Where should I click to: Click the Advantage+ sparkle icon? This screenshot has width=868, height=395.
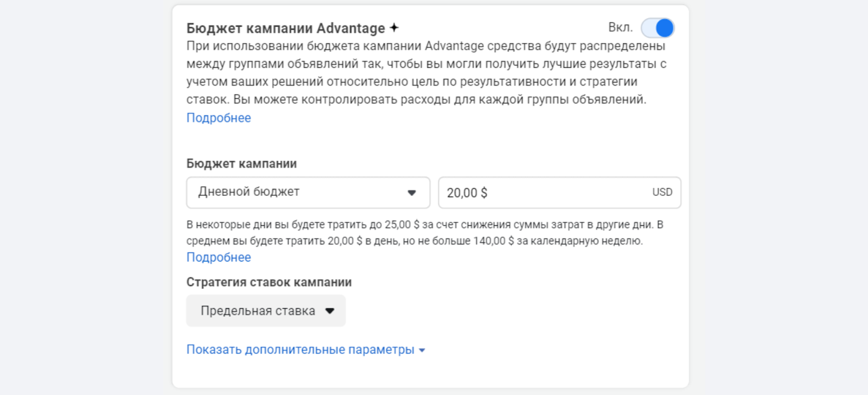394,28
